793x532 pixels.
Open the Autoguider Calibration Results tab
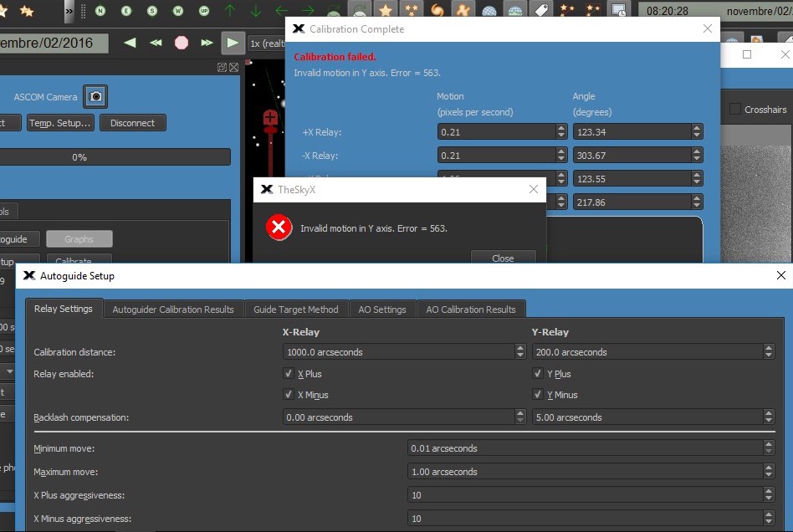tap(173, 309)
